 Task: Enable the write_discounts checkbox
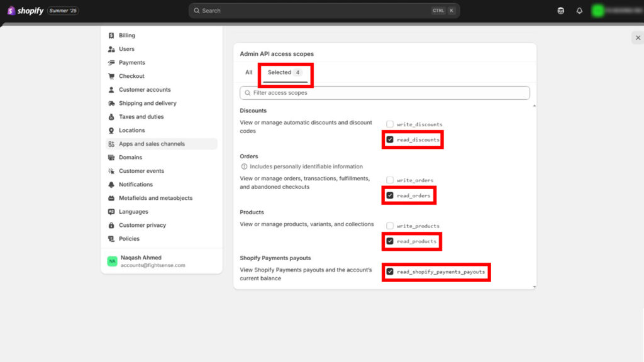[x=390, y=124]
